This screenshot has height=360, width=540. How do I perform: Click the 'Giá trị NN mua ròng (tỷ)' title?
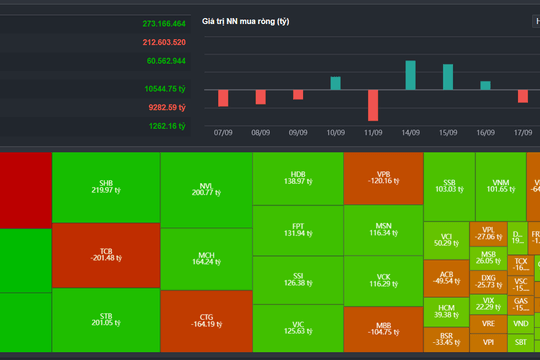pyautogui.click(x=246, y=22)
